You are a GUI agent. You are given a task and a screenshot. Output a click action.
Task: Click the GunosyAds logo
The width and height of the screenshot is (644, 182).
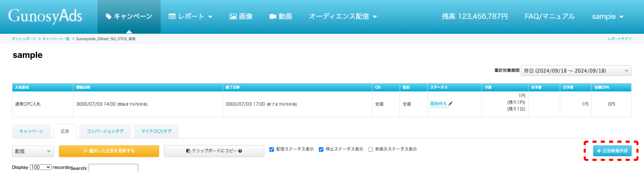pyautogui.click(x=45, y=16)
